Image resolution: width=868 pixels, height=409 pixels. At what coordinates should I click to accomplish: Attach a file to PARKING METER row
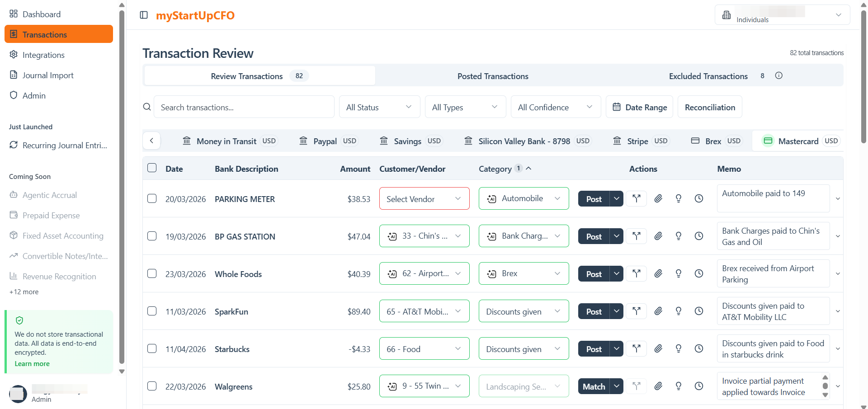(658, 198)
